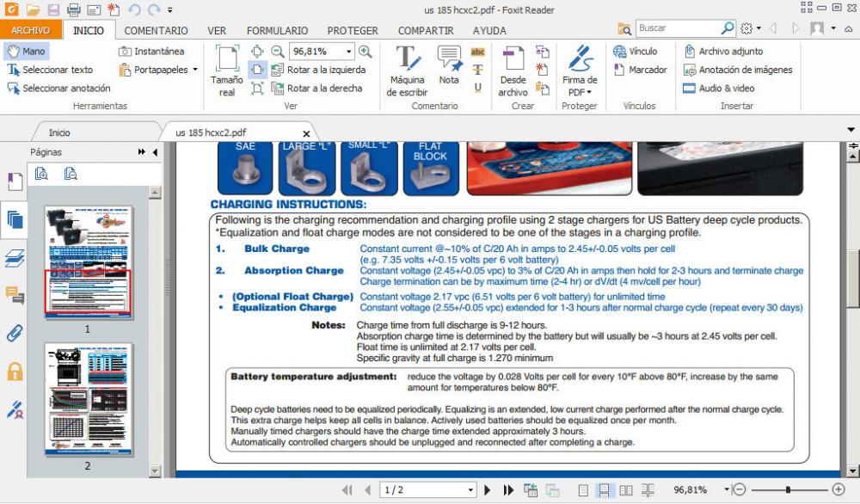Image resolution: width=860 pixels, height=504 pixels.
Task: Attach a file with Archivo adjunto
Action: pyautogui.click(x=723, y=51)
